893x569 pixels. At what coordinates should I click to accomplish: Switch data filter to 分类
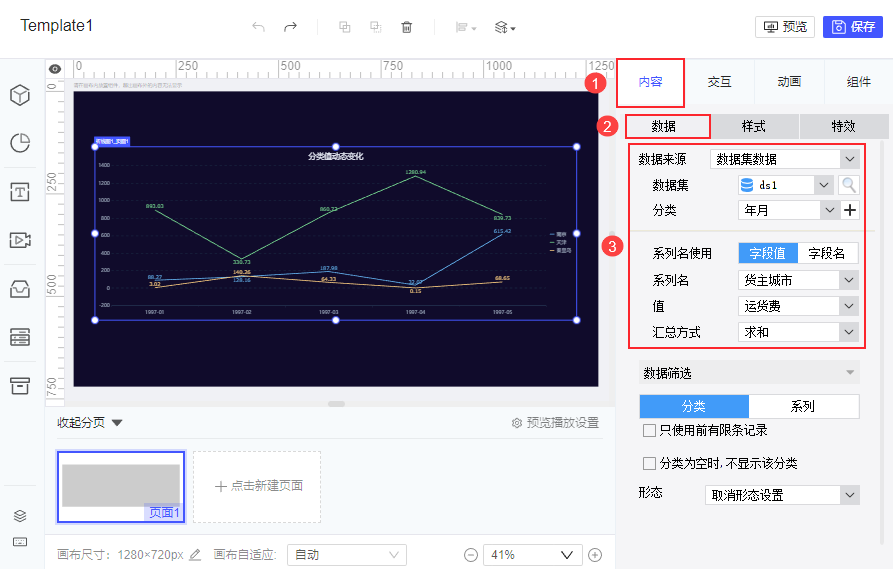694,406
